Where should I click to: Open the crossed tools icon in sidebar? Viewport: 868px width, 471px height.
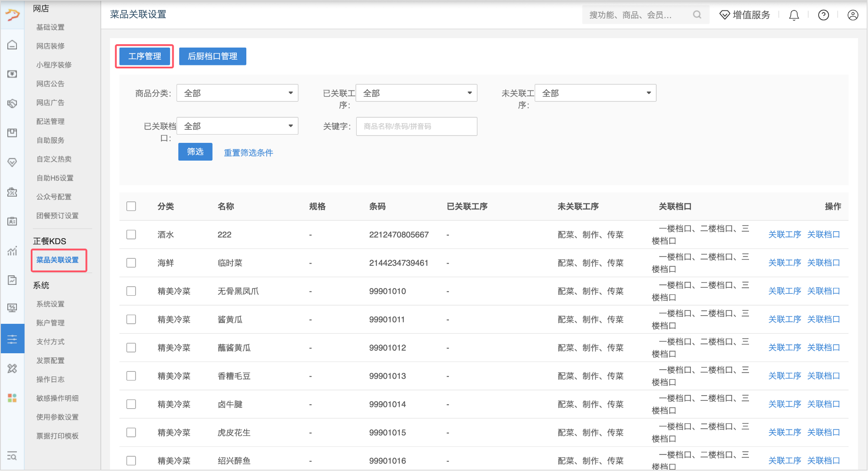pyautogui.click(x=12, y=368)
